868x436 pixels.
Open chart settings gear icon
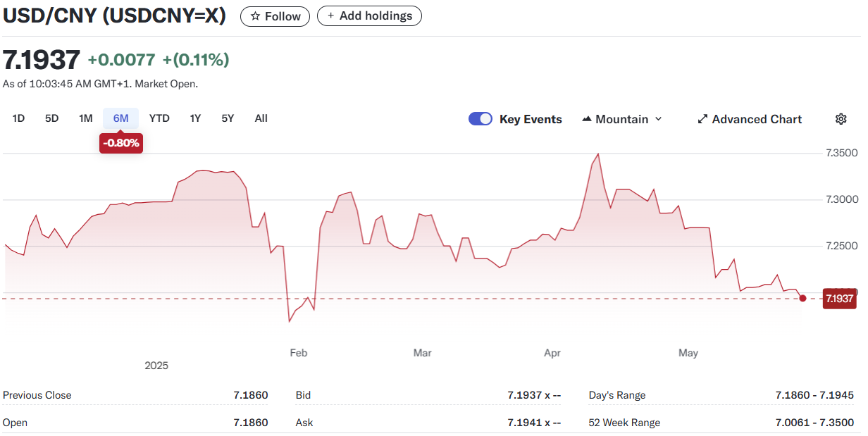(841, 119)
